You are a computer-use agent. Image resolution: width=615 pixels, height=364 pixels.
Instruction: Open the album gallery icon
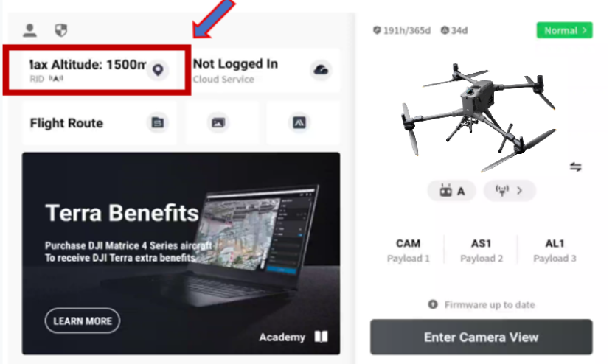point(218,123)
